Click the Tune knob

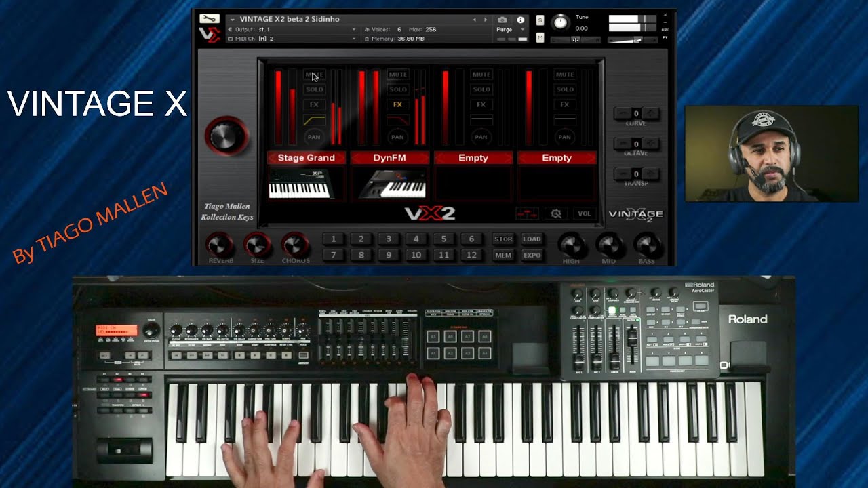coord(560,22)
